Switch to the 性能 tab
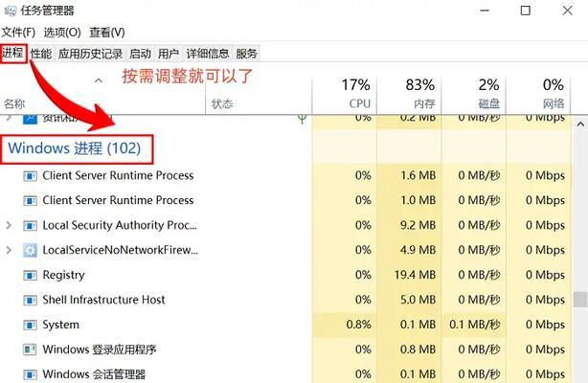 41,54
